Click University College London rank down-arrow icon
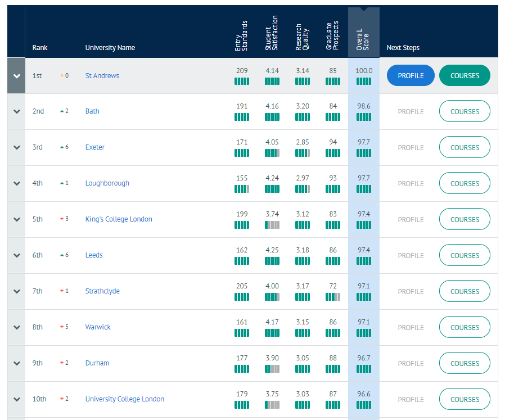505x420 pixels. coord(62,399)
